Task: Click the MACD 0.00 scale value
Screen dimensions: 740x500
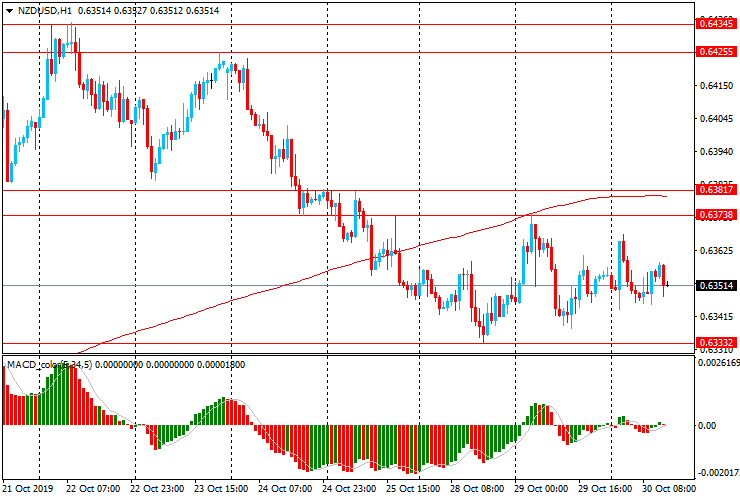Action: tap(706, 425)
